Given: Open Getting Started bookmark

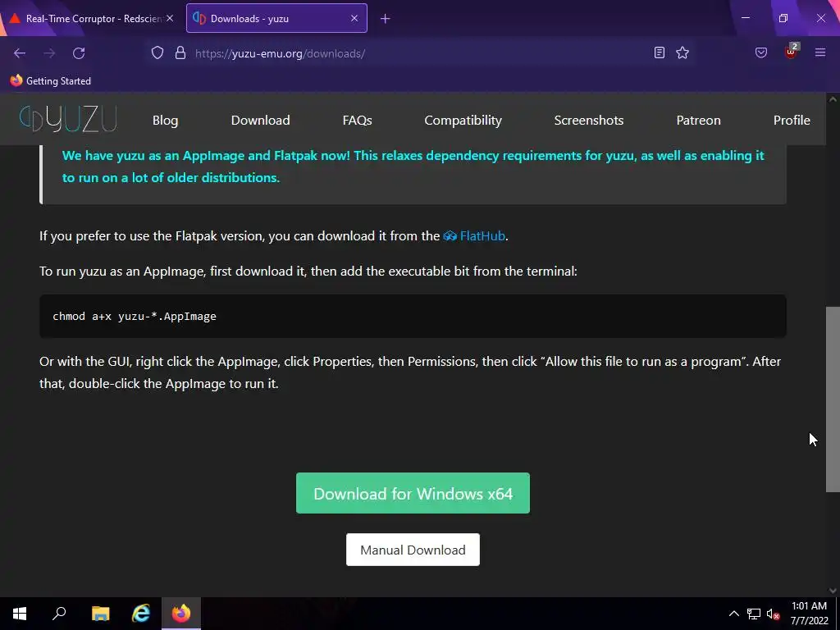Looking at the screenshot, I should pyautogui.click(x=50, y=81).
